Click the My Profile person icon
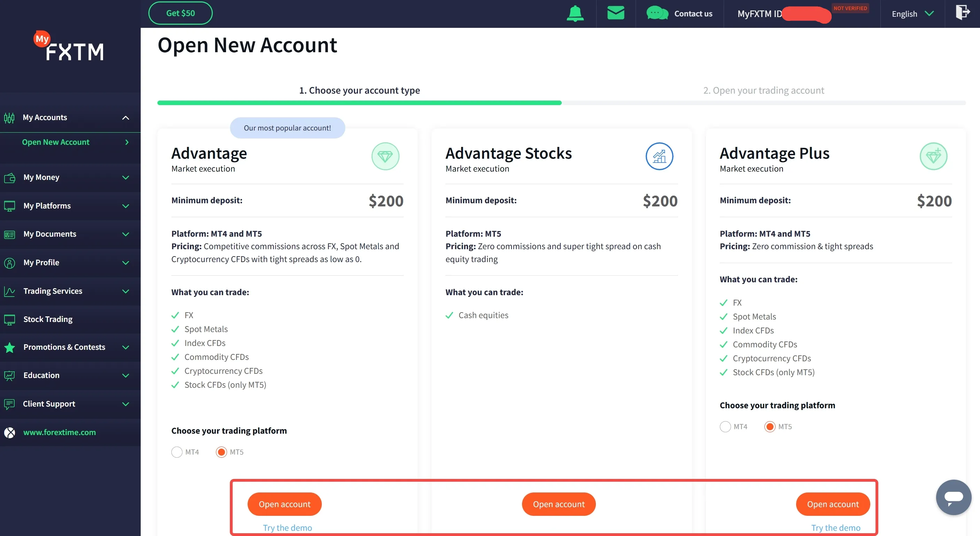The height and width of the screenshot is (536, 980). [9, 263]
